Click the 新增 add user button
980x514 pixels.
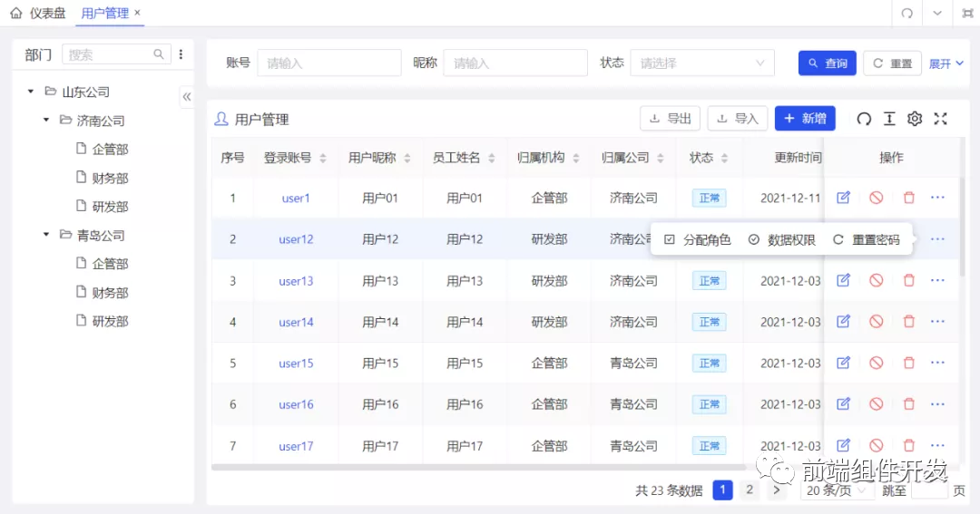(x=805, y=119)
